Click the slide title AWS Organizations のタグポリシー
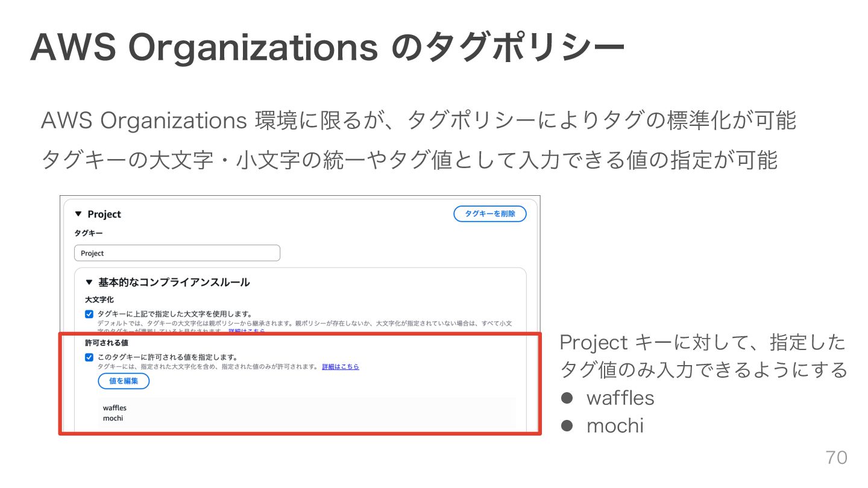 coord(327,48)
